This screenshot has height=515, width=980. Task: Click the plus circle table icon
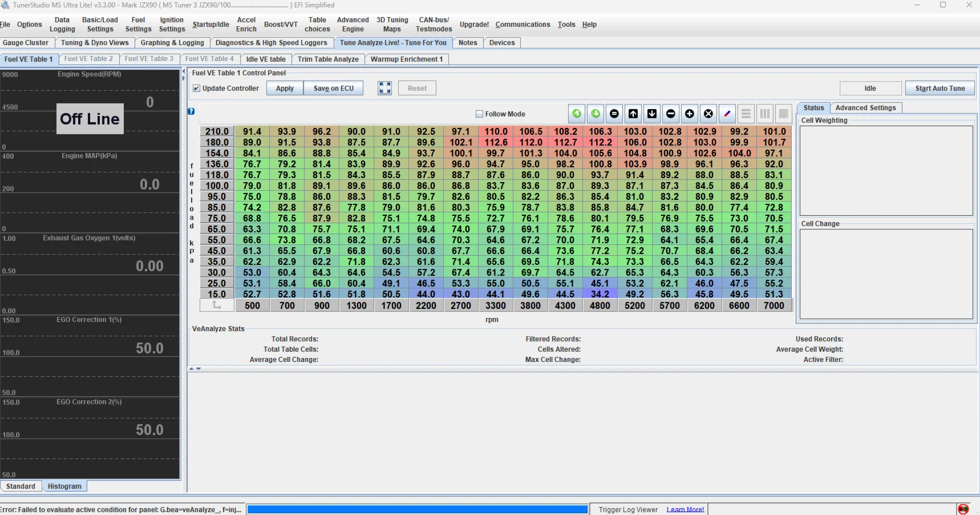tap(690, 114)
